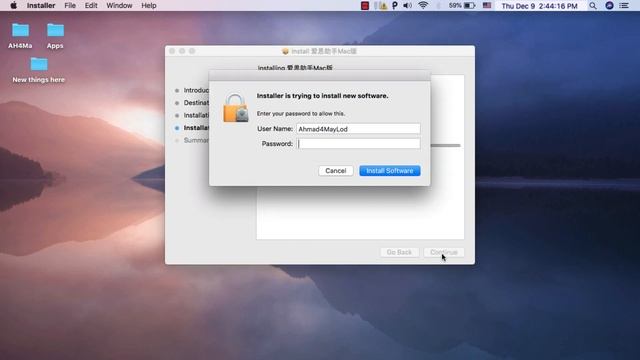The image size is (640, 360).
Task: Click the Installer window zoom button
Action: tap(192, 51)
